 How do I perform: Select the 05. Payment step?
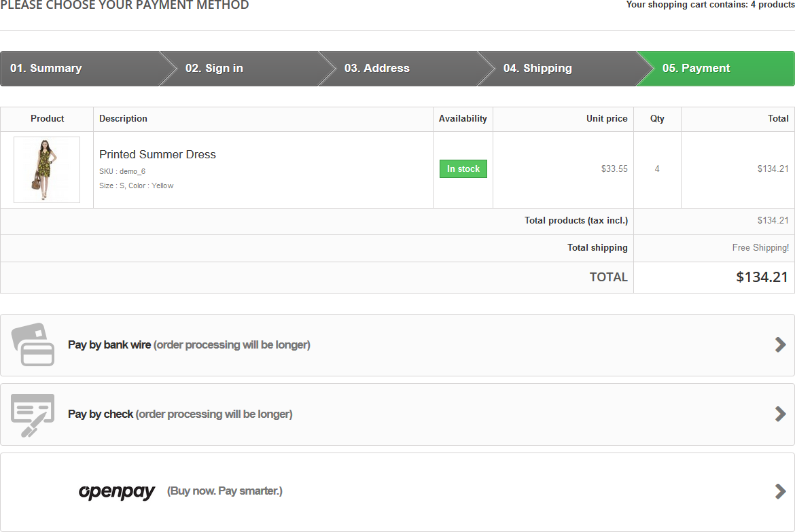(696, 69)
